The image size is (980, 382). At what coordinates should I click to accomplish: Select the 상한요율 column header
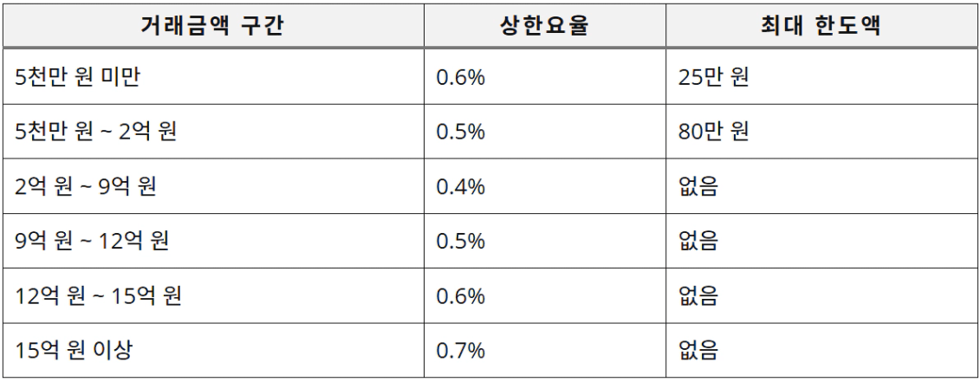(x=544, y=25)
